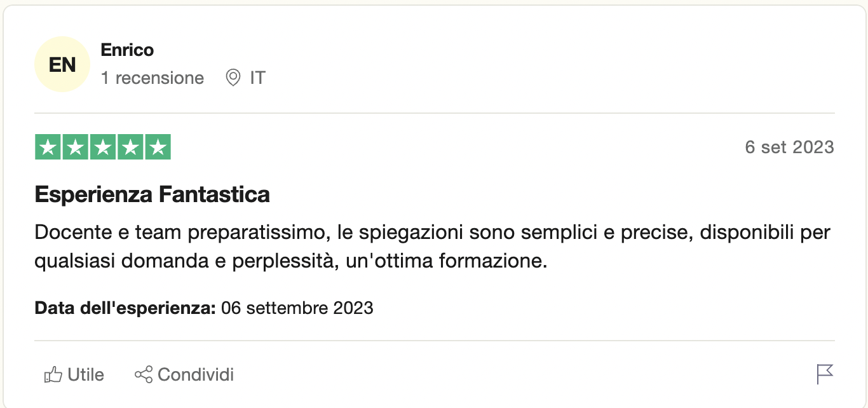Open Enrico's reviewer profile name

click(127, 50)
